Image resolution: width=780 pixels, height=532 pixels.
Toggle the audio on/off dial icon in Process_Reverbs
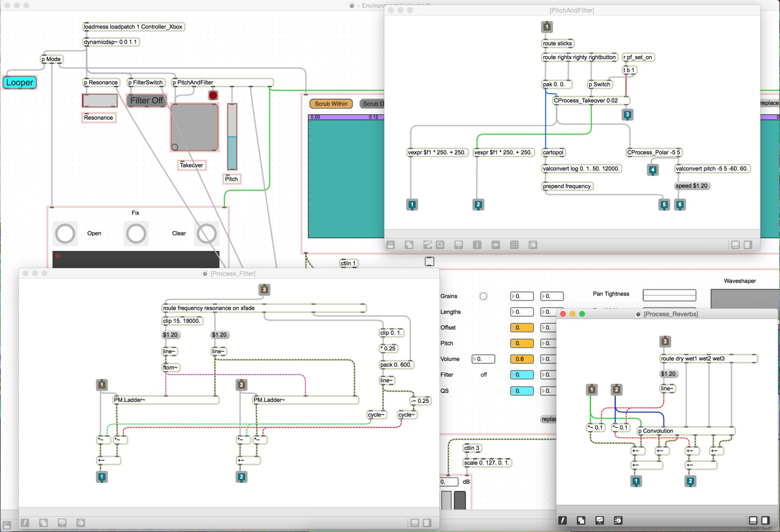(x=618, y=520)
